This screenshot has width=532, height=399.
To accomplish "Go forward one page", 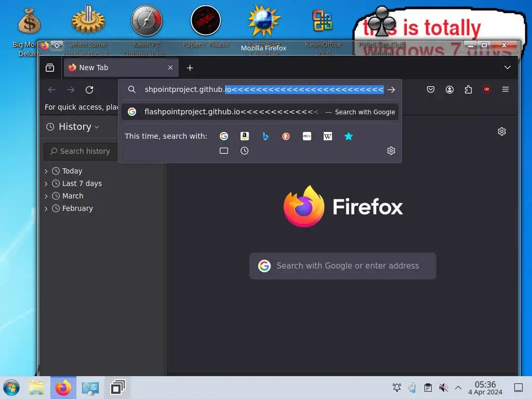I will click(x=71, y=89).
